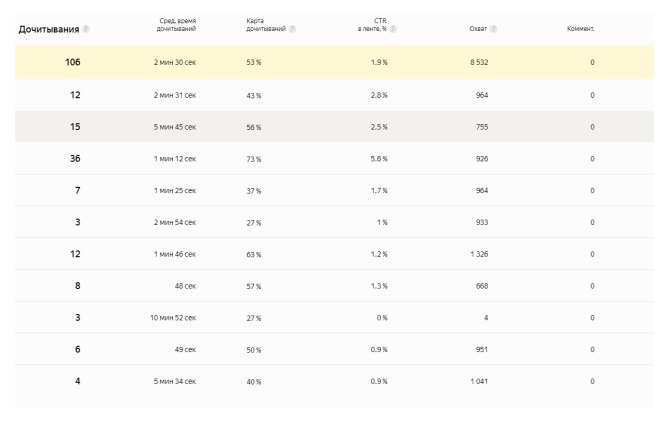This screenshot has height=431, width=659.
Task: Click question mark icon next to Охват
Action: tap(494, 28)
